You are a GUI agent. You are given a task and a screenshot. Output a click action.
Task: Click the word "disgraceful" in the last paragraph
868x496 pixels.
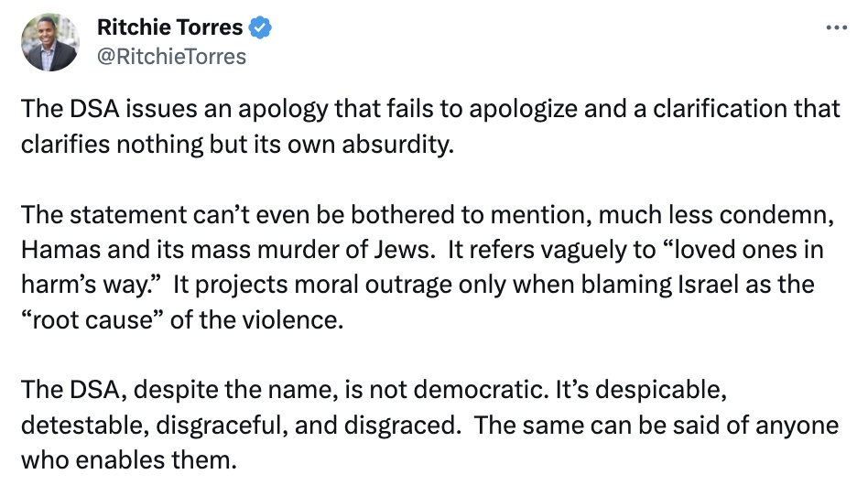(x=222, y=426)
